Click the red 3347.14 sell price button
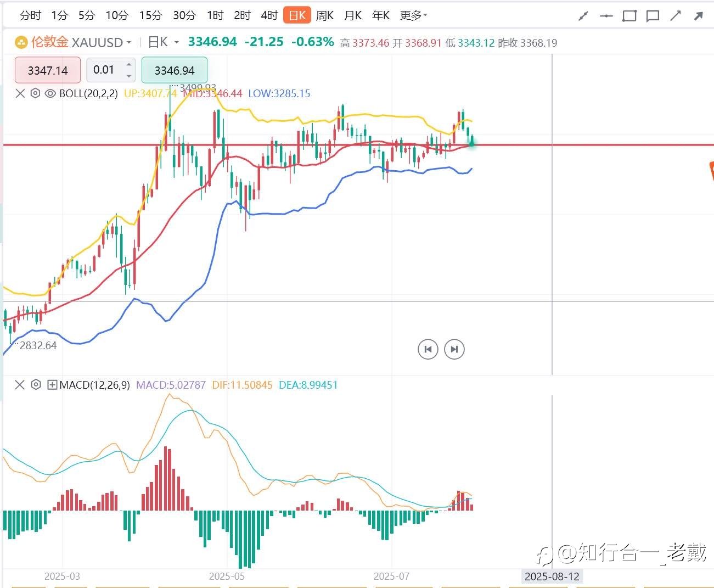Screen dimensions: 714x588 pos(48,70)
